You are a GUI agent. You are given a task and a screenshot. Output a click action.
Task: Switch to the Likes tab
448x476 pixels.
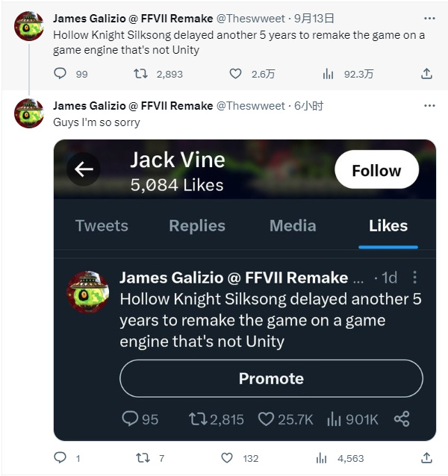tap(388, 226)
